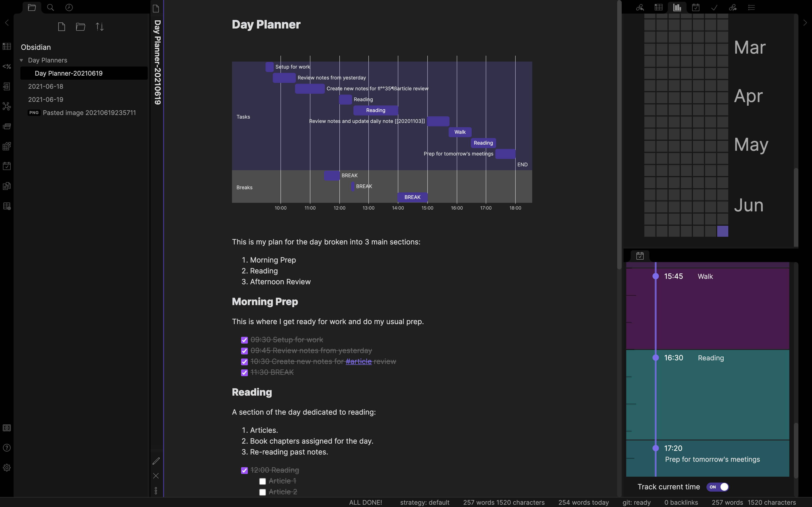Change sort order with arrows icon
This screenshot has width=812, height=507.
pyautogui.click(x=100, y=27)
